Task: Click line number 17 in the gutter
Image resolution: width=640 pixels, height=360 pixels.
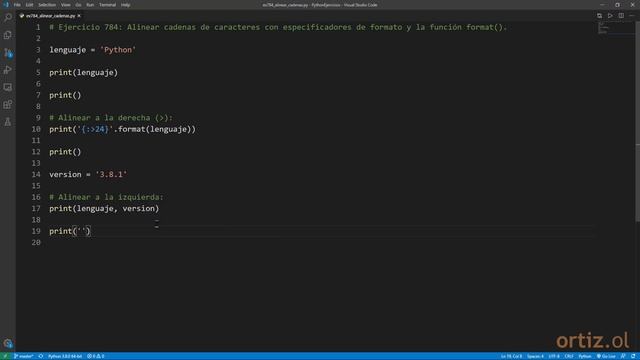Action: click(36, 208)
